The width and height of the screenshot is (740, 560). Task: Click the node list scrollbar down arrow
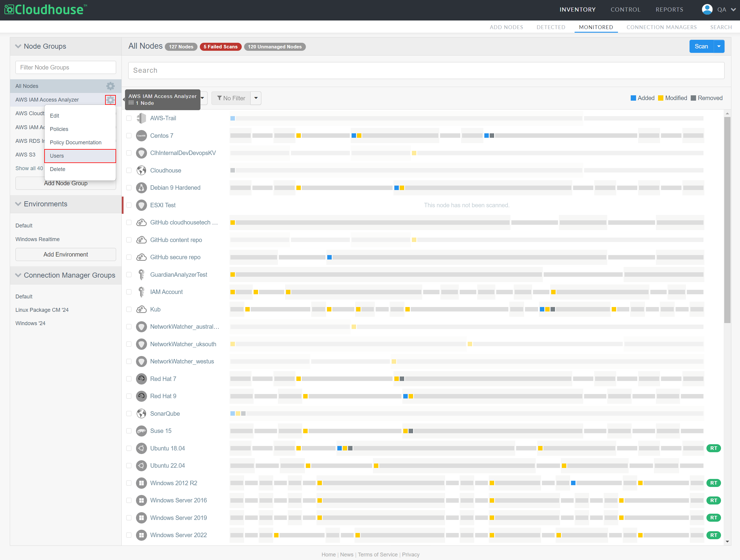727,542
